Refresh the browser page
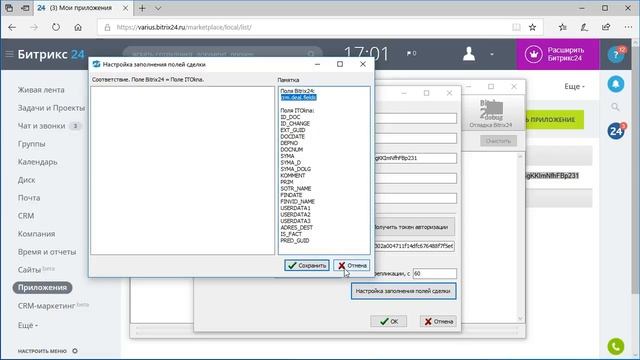This screenshot has height=360, width=640. click(56, 27)
